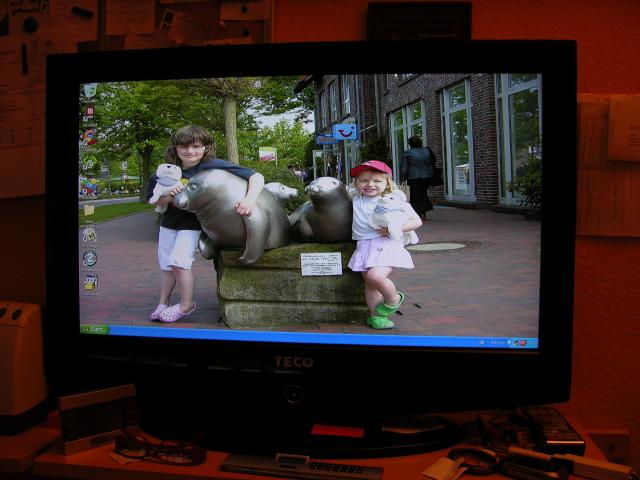This screenshot has width=640, height=480.
Task: Select the blue circle icon with number 2
Action: tap(89, 258)
